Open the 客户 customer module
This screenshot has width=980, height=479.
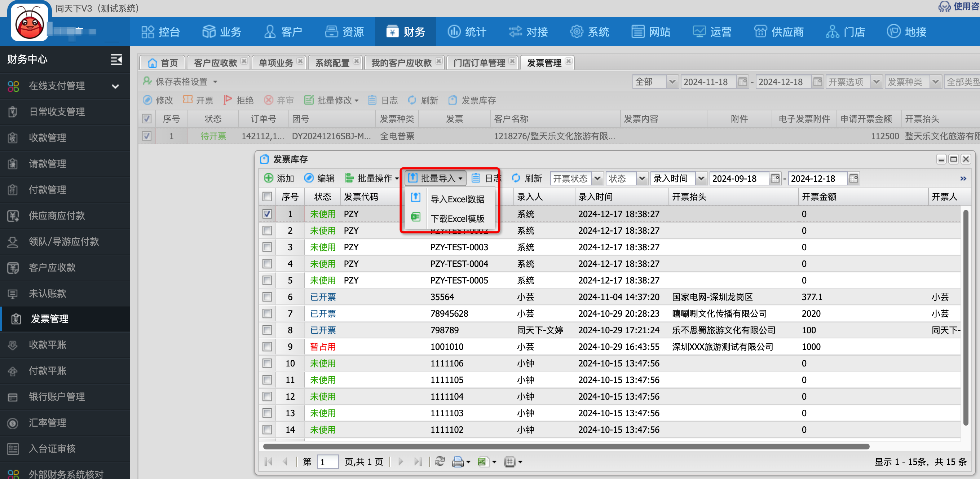(283, 32)
